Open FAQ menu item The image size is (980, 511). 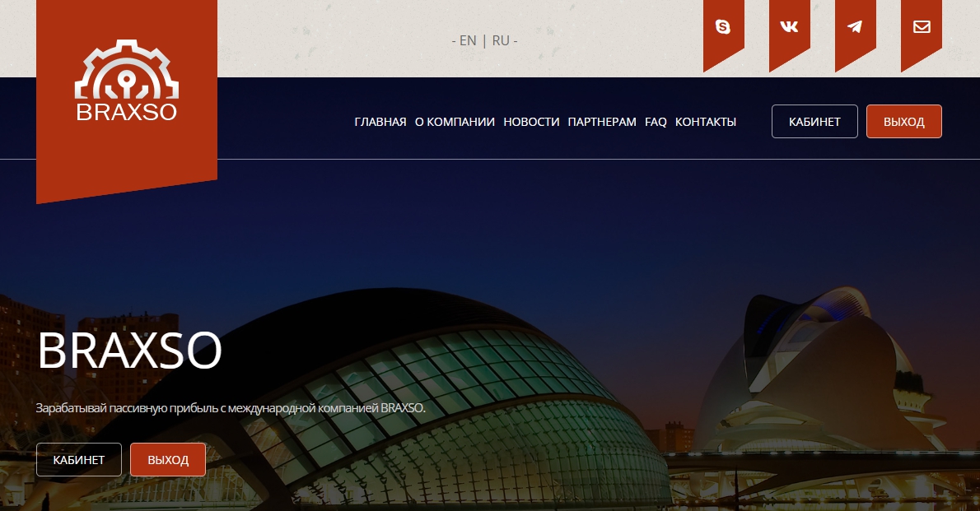656,122
